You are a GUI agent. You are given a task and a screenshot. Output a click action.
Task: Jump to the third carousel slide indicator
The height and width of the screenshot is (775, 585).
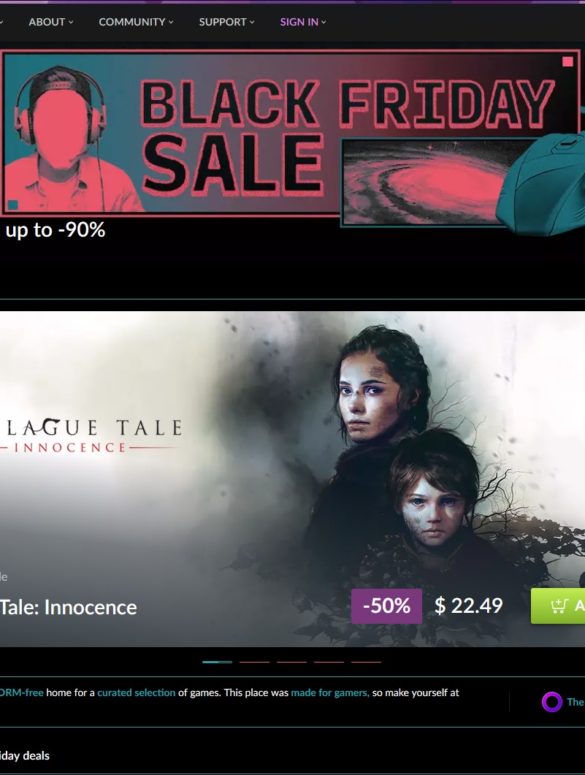tap(292, 662)
